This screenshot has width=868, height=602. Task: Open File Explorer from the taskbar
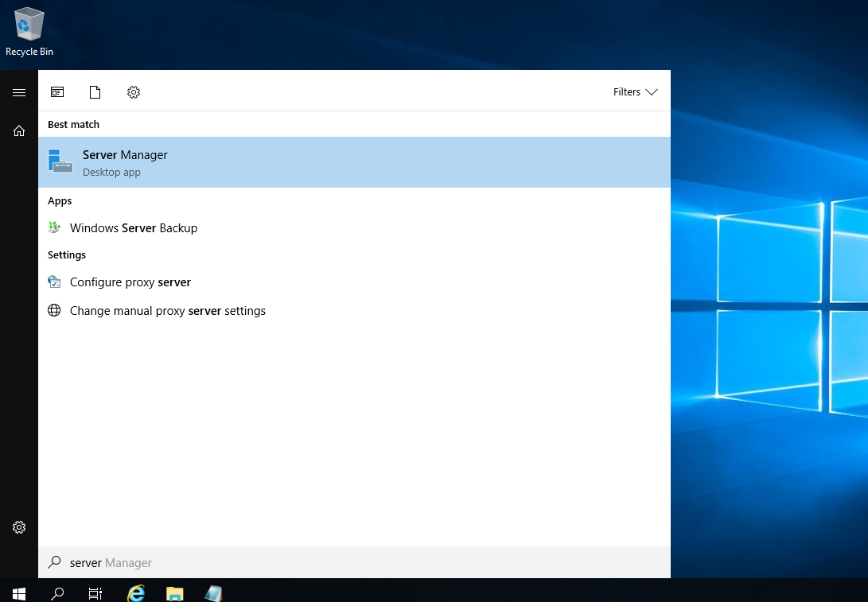click(175, 594)
